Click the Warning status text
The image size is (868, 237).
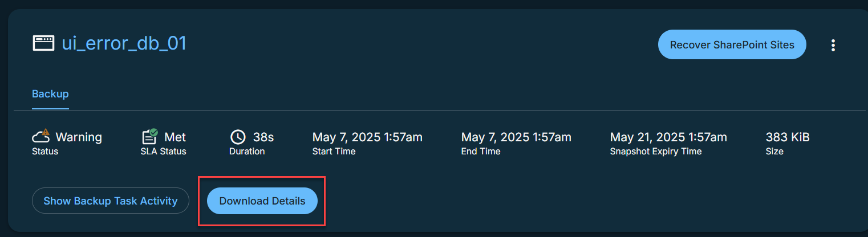[79, 137]
